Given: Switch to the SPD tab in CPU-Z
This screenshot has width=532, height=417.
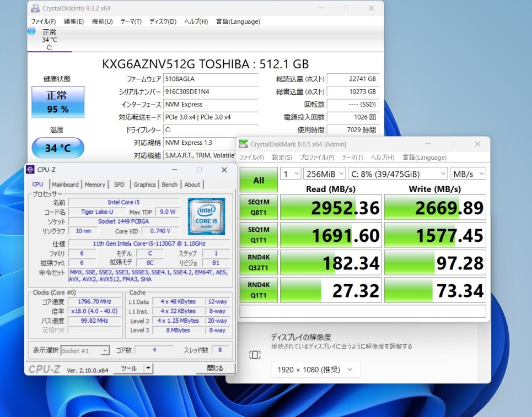Looking at the screenshot, I should pyautogui.click(x=119, y=185).
